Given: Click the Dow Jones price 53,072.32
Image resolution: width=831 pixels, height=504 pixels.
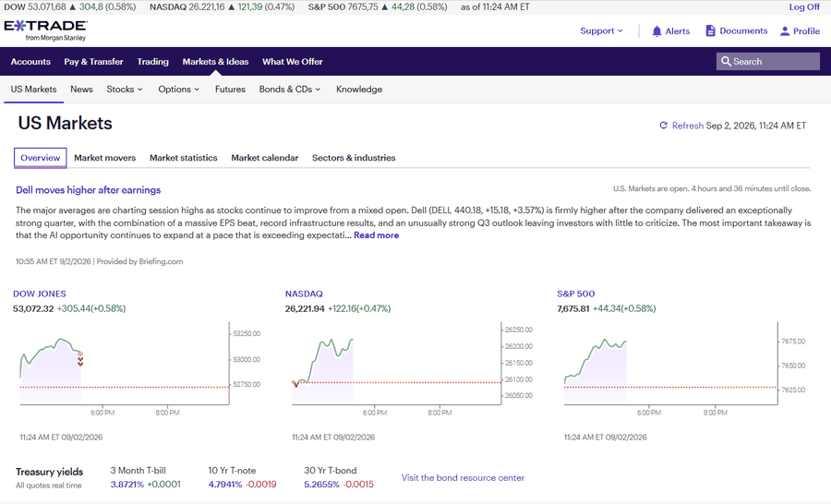Looking at the screenshot, I should point(33,308).
